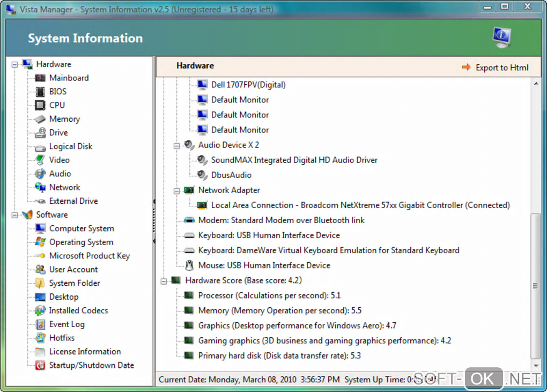Click the Audio speaker icon in the sidebar
This screenshot has width=547, height=392.
coord(40,173)
